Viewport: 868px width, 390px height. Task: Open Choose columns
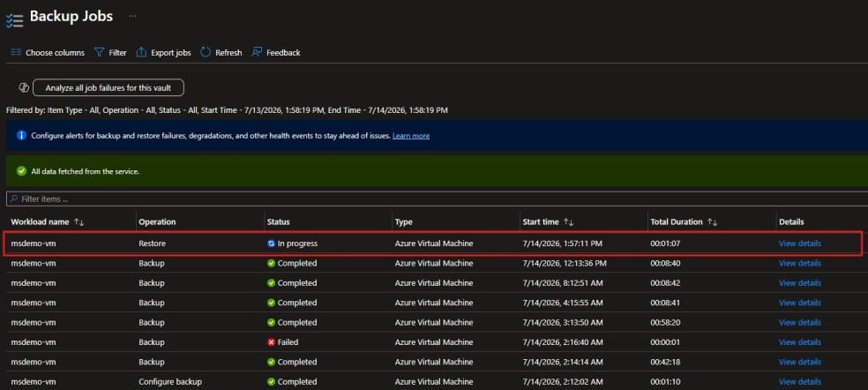click(x=49, y=53)
